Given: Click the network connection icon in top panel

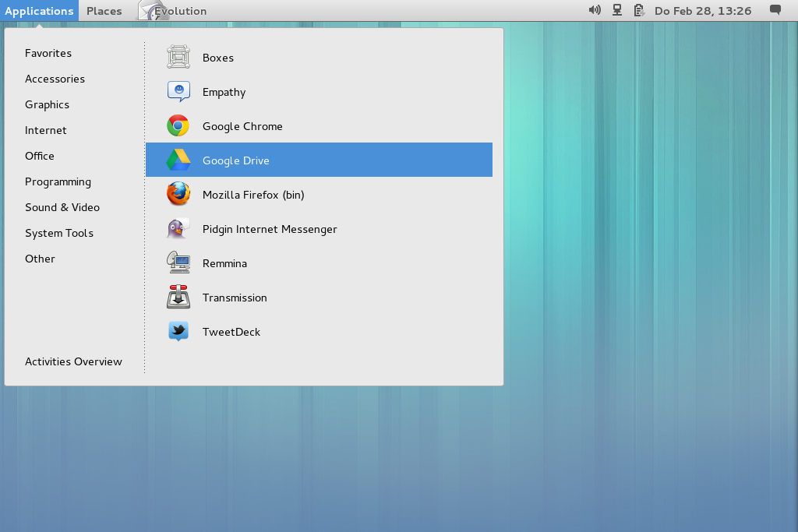Looking at the screenshot, I should pyautogui.click(x=617, y=10).
